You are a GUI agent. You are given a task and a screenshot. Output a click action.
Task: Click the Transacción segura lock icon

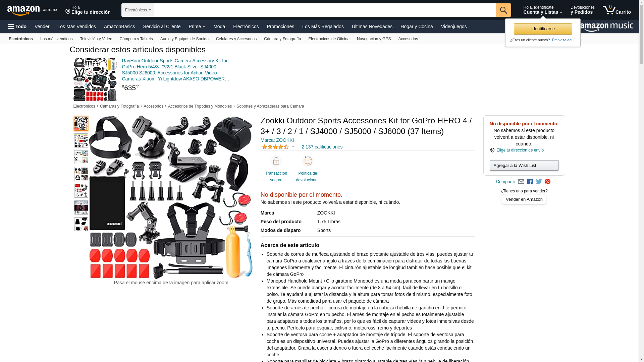click(x=276, y=161)
